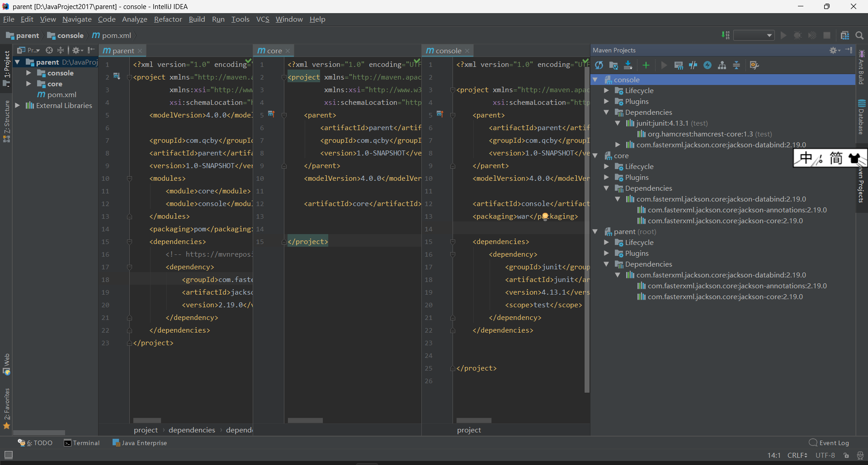The image size is (868, 465).
Task: Click console breadcrumb in navigation bar
Action: [66, 35]
